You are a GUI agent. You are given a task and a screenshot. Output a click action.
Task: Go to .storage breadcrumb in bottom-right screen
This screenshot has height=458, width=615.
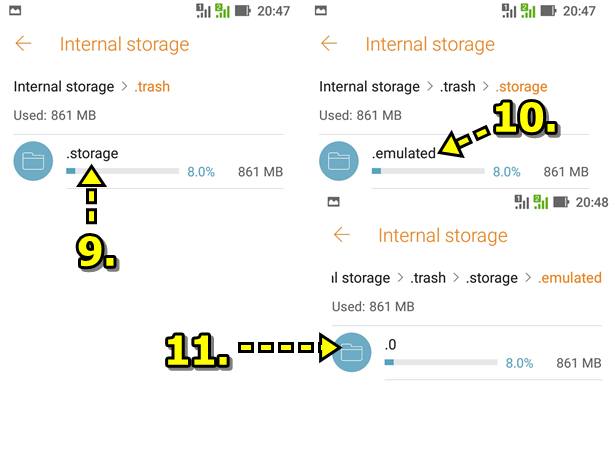[x=492, y=278]
